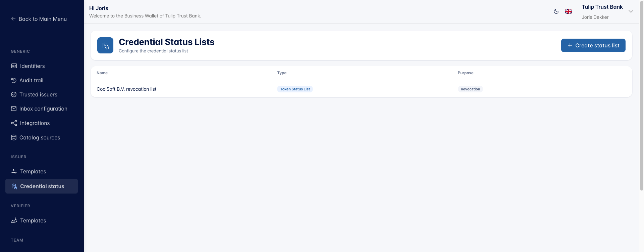The image size is (644, 252).
Task: Select Credential status in the sidebar
Action: click(42, 186)
